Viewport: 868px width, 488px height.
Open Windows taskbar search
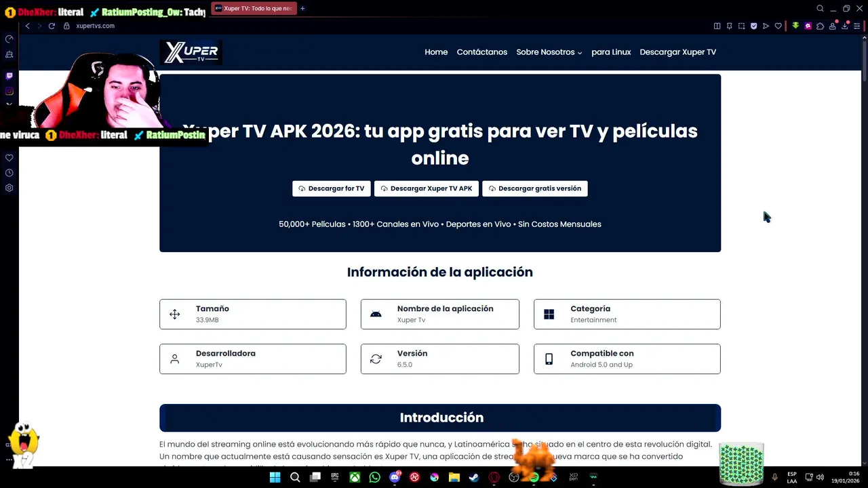(x=295, y=477)
